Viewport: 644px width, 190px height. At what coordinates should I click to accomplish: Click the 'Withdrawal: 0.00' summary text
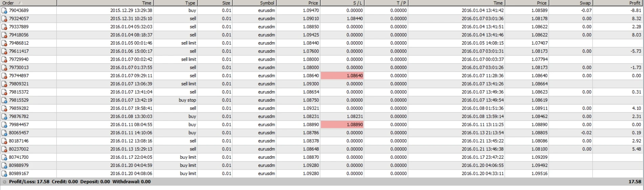pos(131,182)
